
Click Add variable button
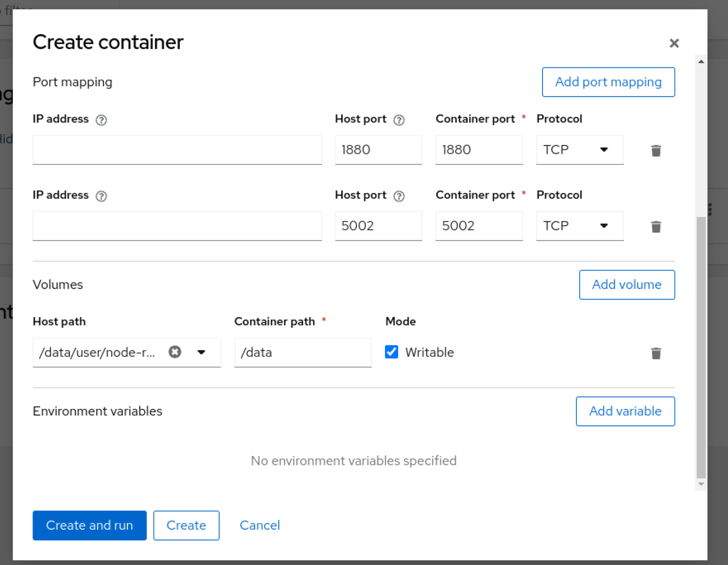625,411
